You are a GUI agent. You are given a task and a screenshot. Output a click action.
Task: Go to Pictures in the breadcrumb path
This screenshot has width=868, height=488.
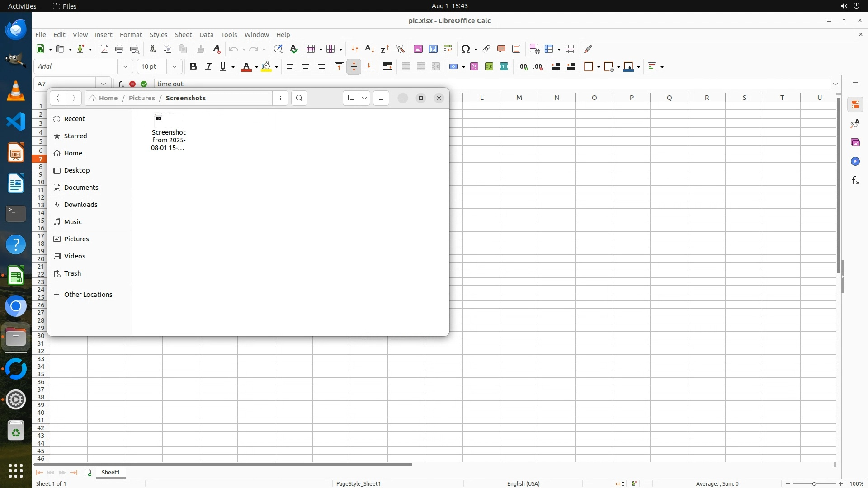pyautogui.click(x=142, y=98)
